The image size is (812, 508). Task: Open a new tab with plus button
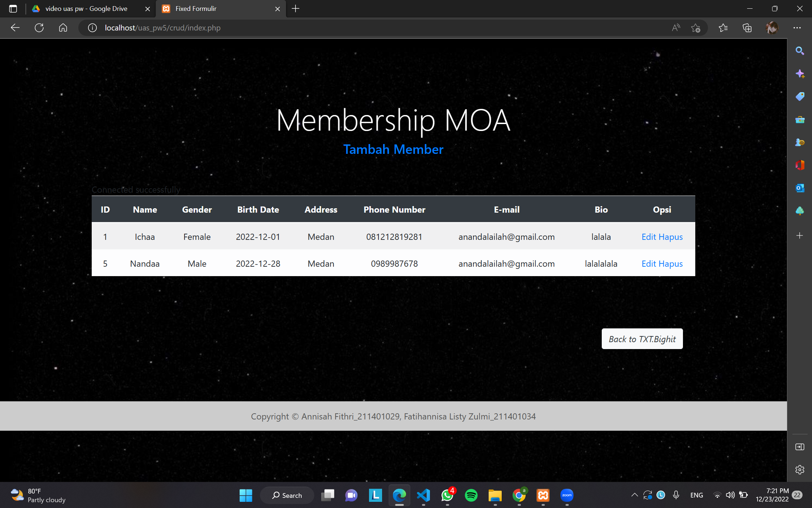[295, 9]
